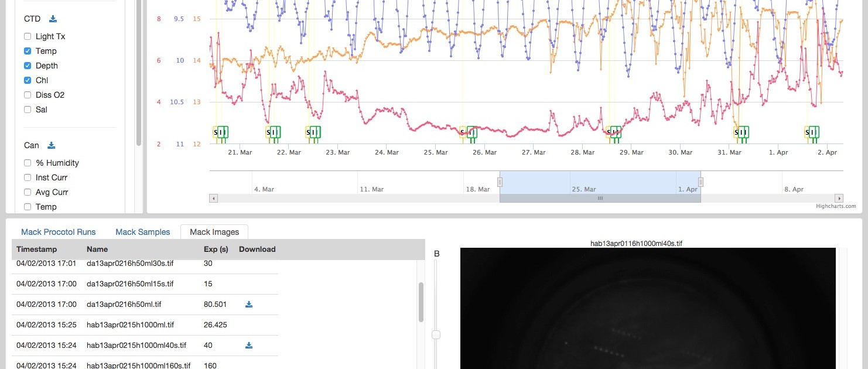Select file name hab13apr0215h1000ml40s.tif
This screenshot has height=369, width=868.
click(136, 346)
